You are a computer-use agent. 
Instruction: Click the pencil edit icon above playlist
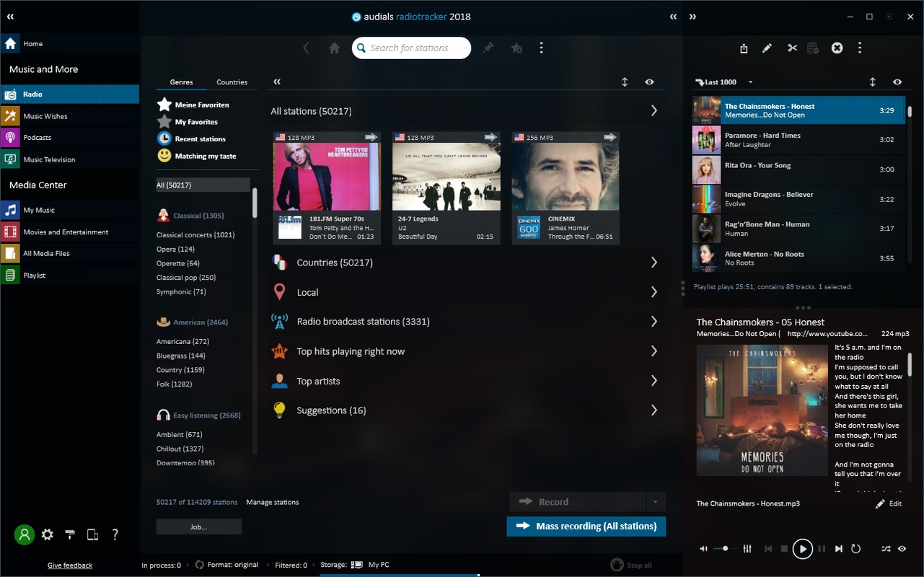767,48
